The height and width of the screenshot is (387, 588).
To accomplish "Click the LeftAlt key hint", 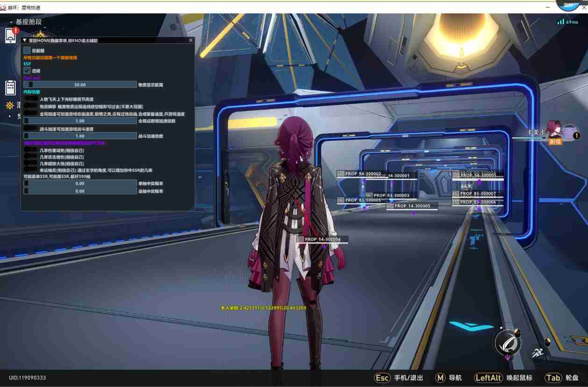I will coord(488,378).
